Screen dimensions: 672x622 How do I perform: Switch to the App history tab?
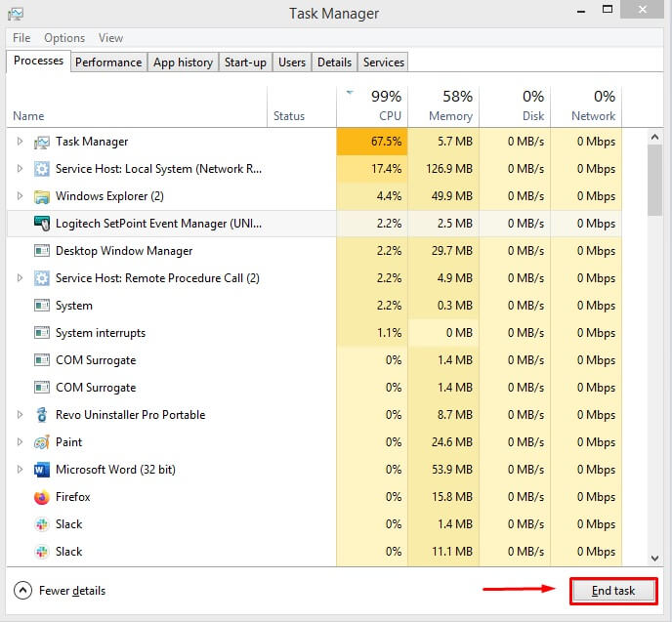183,62
